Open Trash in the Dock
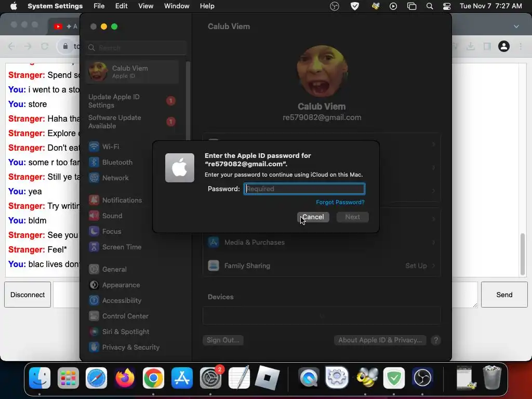 [x=491, y=378]
